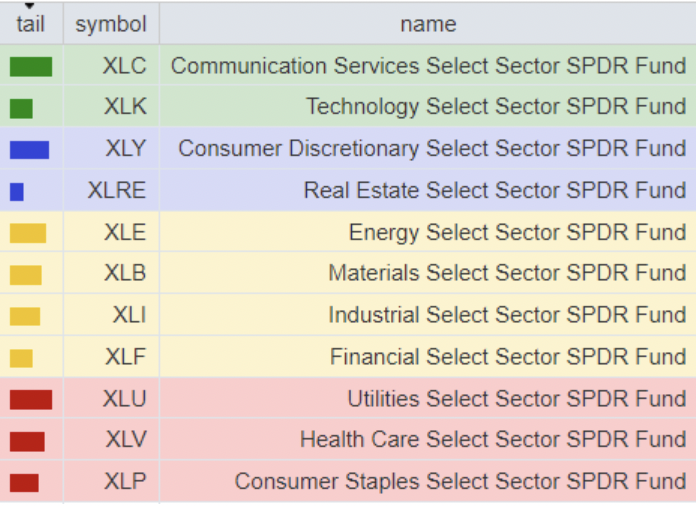Open Health Care Select Sector SPDR Fund
The height and width of the screenshot is (506, 698).
493,440
